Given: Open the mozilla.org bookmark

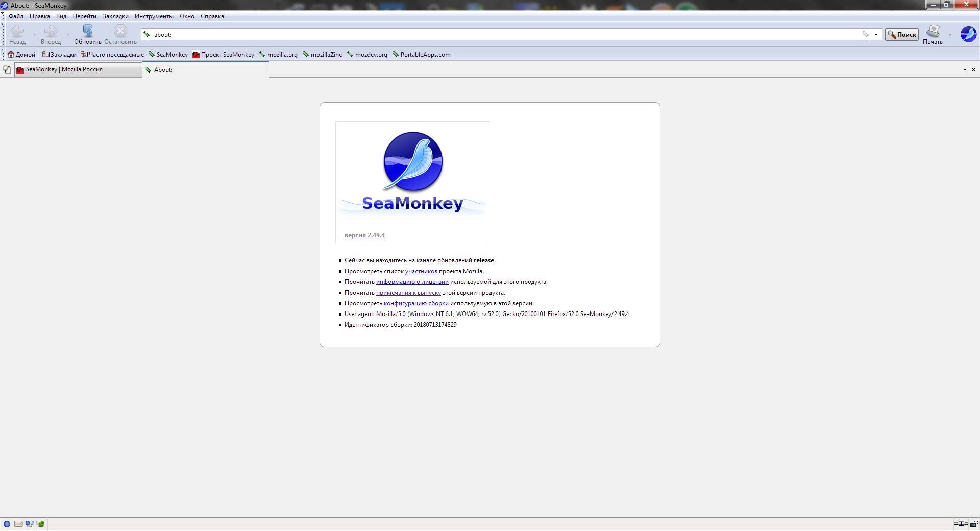Looking at the screenshot, I should pyautogui.click(x=278, y=55).
